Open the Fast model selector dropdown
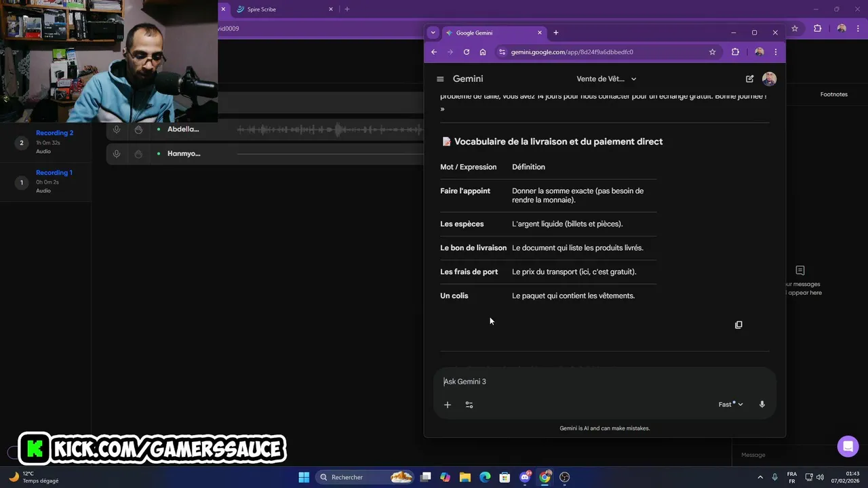This screenshot has width=868, height=488. [x=730, y=405]
